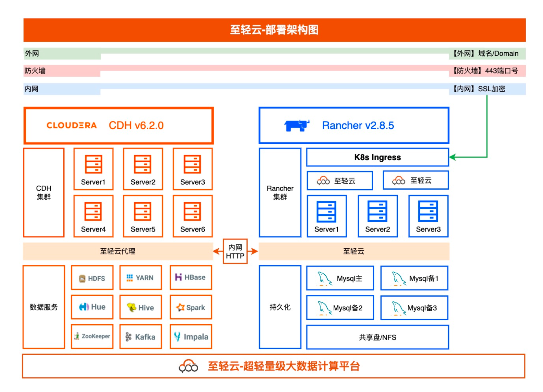The image size is (543, 392).
Task: Select Rancher Server2 blue server icon
Action: (x=377, y=211)
